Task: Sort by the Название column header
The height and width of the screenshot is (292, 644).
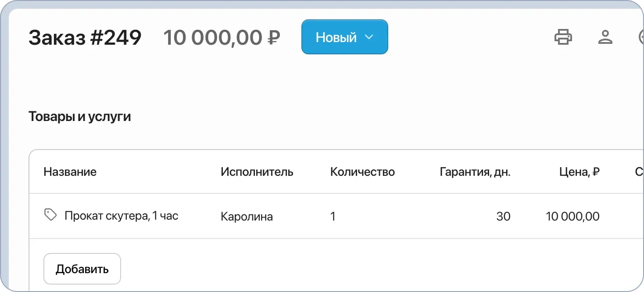Action: pyautogui.click(x=70, y=172)
